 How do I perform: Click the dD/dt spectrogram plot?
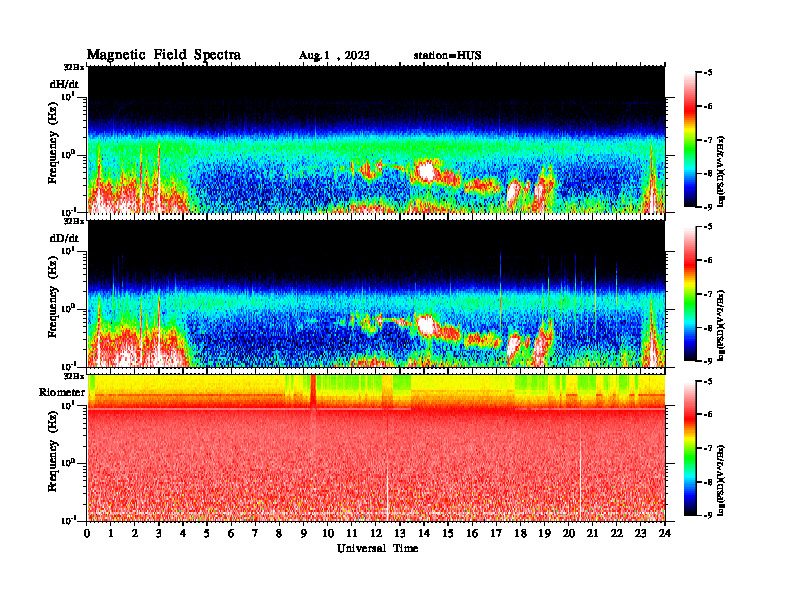pos(376,293)
